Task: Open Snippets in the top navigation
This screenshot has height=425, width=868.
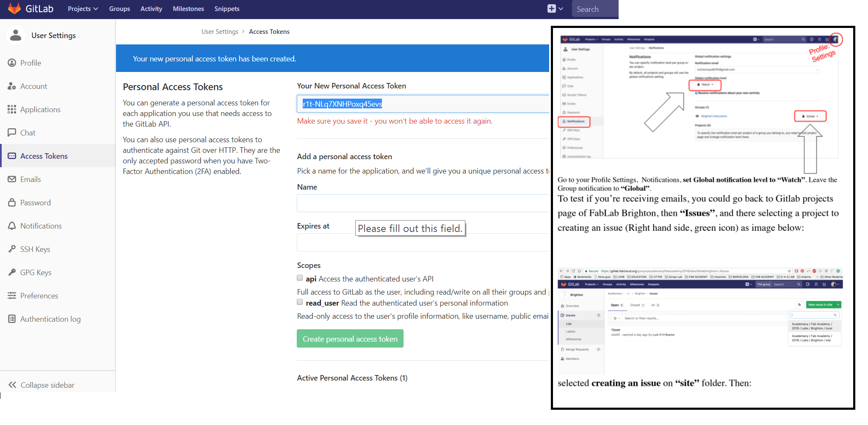Action: [x=227, y=8]
